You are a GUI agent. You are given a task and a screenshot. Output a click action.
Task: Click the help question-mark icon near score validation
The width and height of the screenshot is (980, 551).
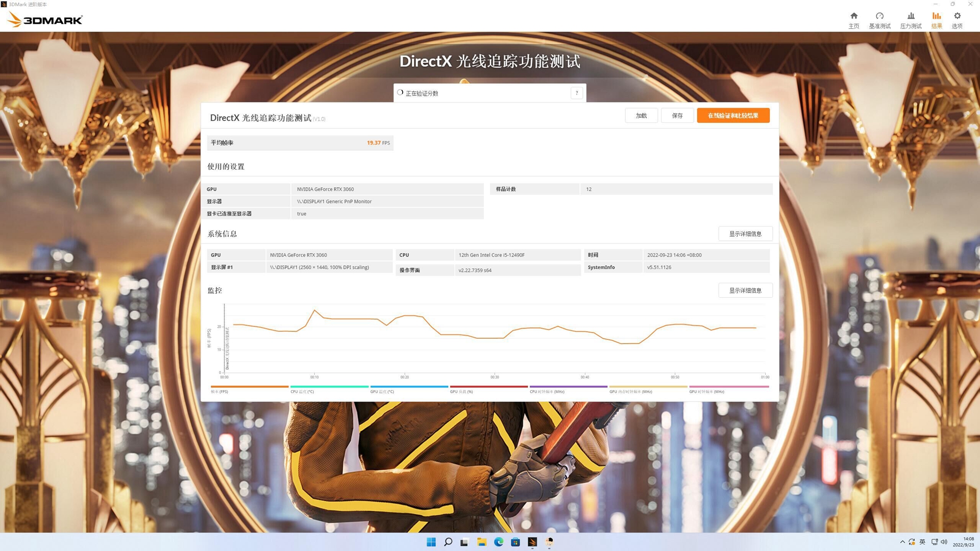tap(576, 93)
